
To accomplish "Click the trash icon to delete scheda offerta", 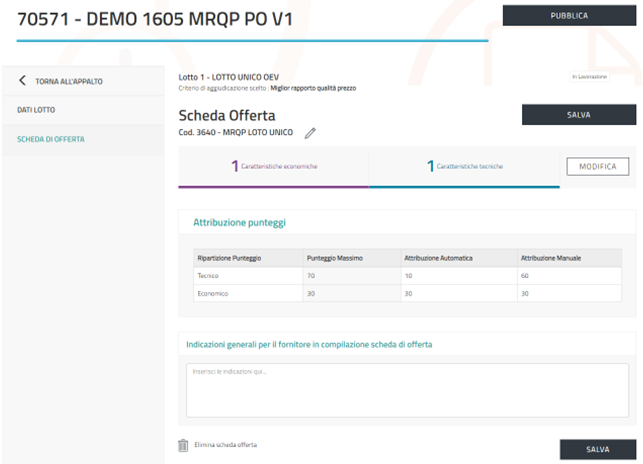I will click(x=183, y=445).
